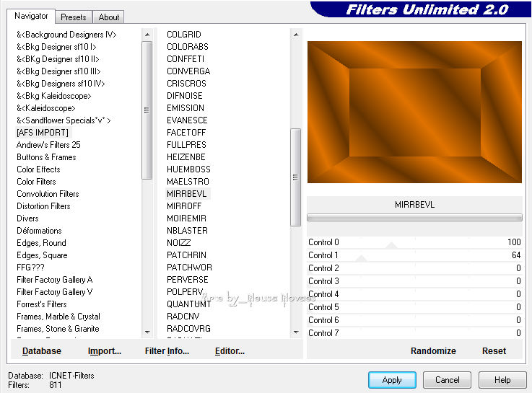Screen dimensions: 532x393
Task: Select Buttons & Frames category
Action: click(46, 157)
